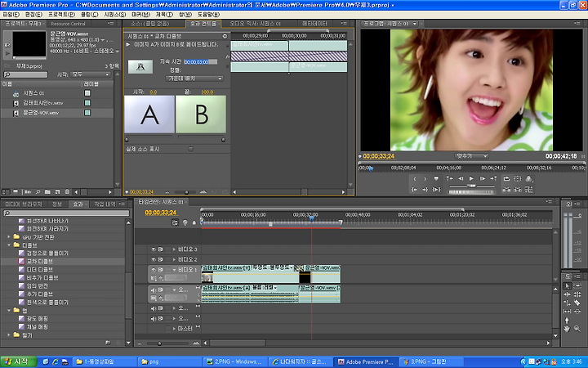Mute the second audio track speaker icon

tap(154, 308)
